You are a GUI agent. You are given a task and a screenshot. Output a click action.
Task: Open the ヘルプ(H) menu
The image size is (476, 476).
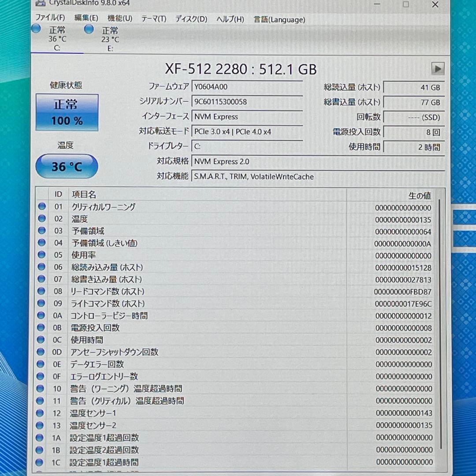point(230,19)
